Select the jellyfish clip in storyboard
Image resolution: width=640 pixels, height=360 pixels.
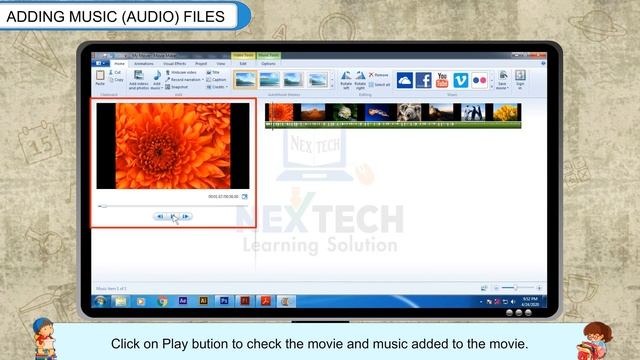point(378,112)
